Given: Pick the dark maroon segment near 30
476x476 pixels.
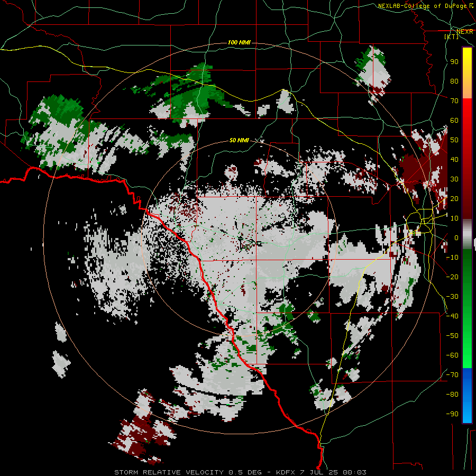Looking at the screenshot, I should [467, 182].
